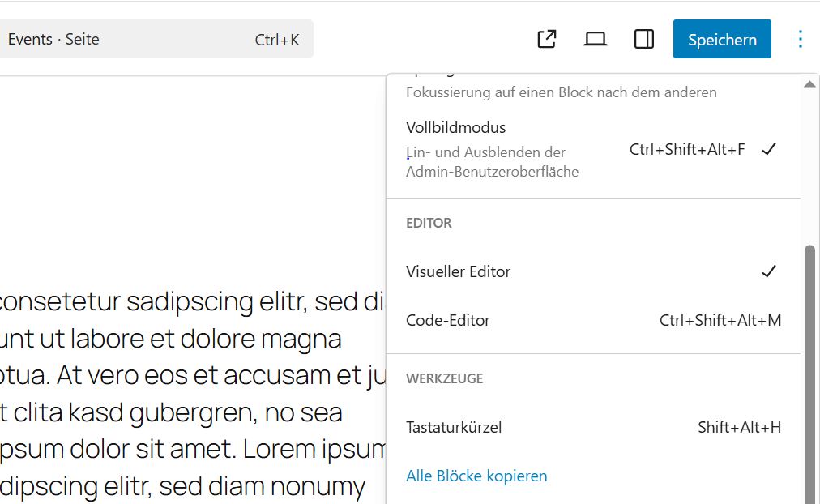Toggle the block-by-block focus mode entry

click(x=561, y=91)
